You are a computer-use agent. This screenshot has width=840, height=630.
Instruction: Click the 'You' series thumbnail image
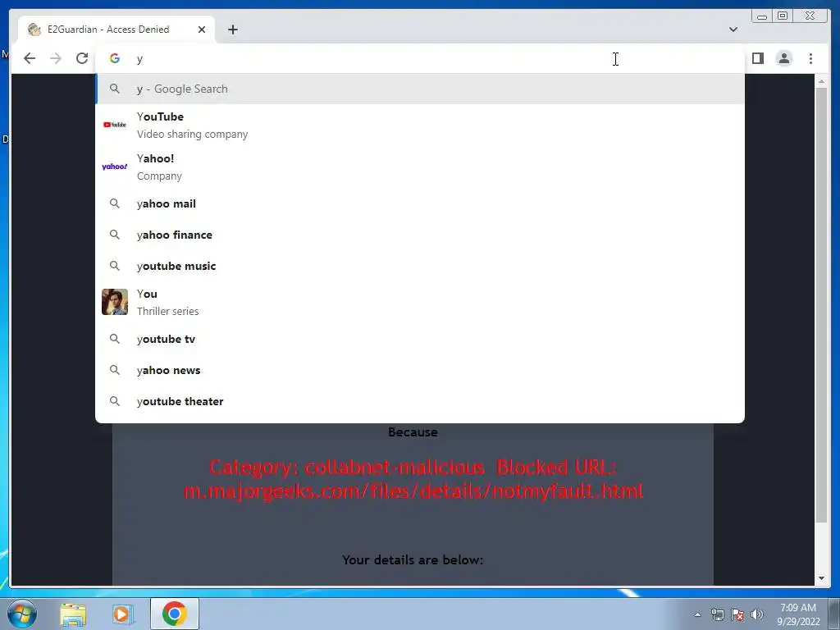[x=115, y=302]
